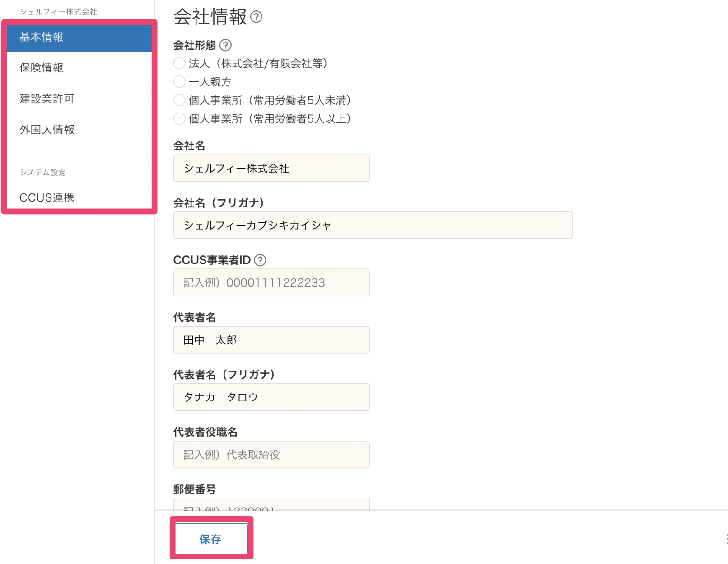Choose 一人親方 radio option
This screenshot has height=564, width=728.
pos(179,82)
